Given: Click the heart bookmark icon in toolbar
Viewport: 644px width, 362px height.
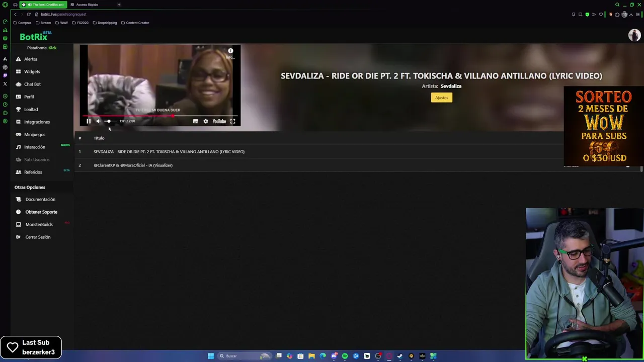Looking at the screenshot, I should click(601, 15).
